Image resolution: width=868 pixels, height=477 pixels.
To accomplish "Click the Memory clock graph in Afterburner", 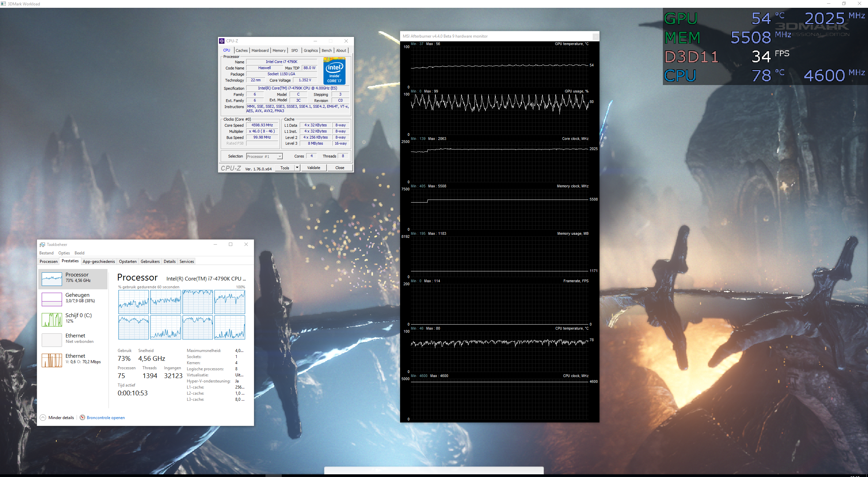I will [x=499, y=209].
